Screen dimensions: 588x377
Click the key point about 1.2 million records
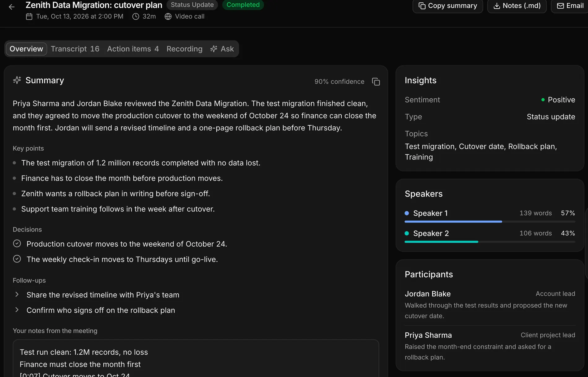(x=141, y=163)
